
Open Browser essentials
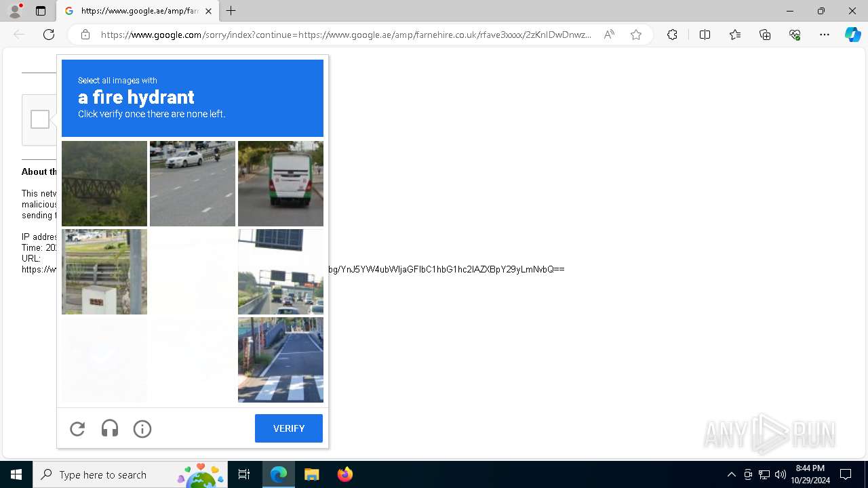pos(795,35)
